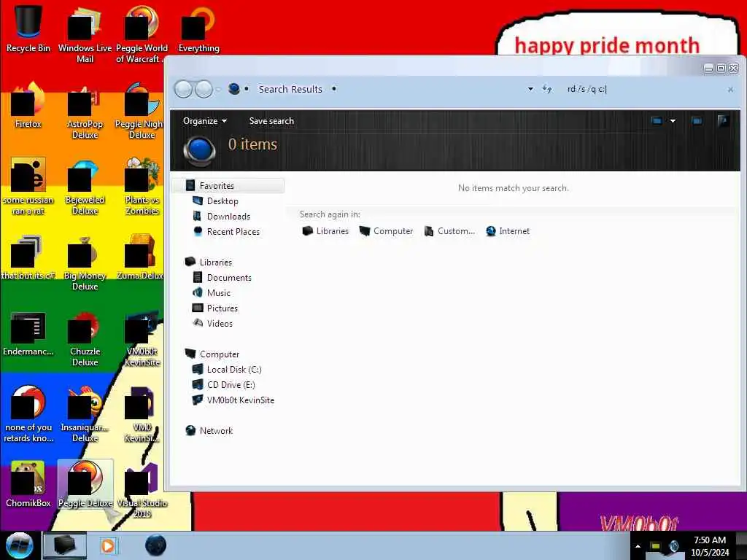Screen dimensions: 747x560
Task: Launch Visual Studio 2015 shortcut
Action: [142, 489]
